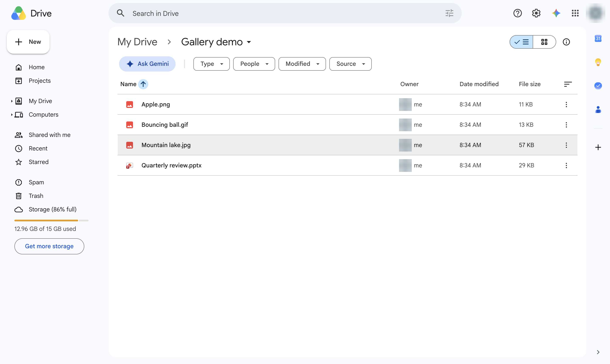Open the Gallery demo folder dropdown
The image size is (610, 364).
pyautogui.click(x=216, y=42)
